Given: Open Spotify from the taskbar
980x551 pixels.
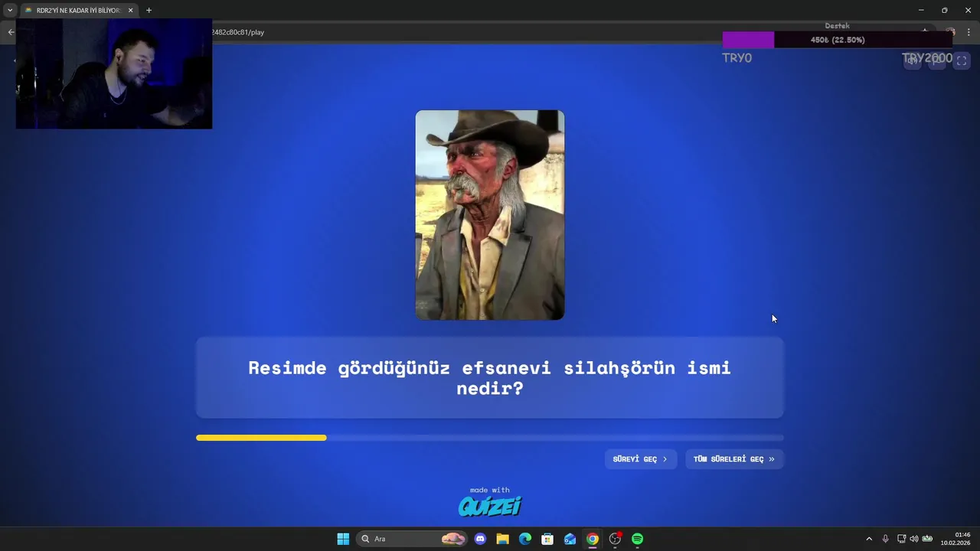Looking at the screenshot, I should [x=637, y=539].
